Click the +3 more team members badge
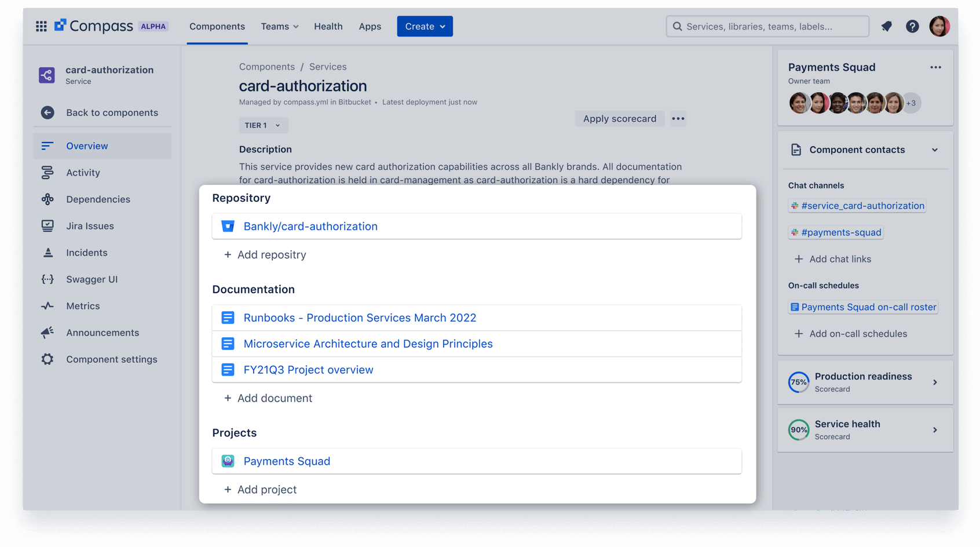The width and height of the screenshot is (980, 547). tap(911, 103)
